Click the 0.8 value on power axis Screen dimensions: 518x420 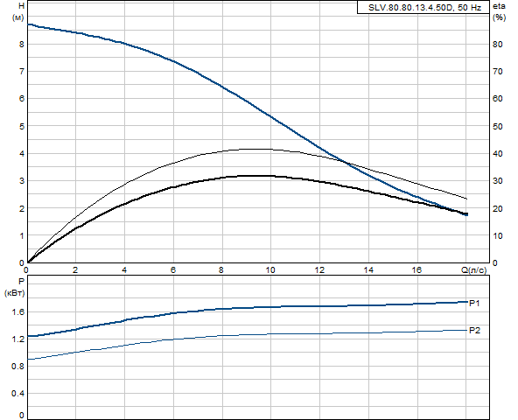coord(18,366)
